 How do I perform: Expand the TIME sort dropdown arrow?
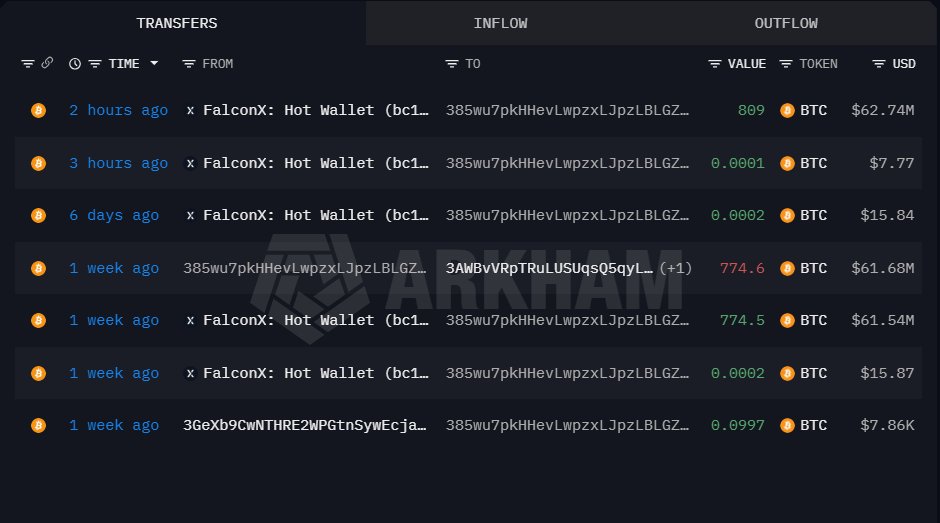click(154, 63)
